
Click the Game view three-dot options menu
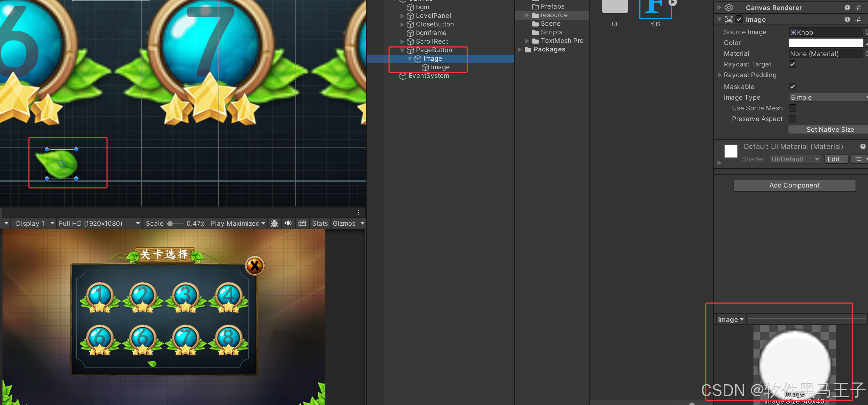[x=359, y=212]
